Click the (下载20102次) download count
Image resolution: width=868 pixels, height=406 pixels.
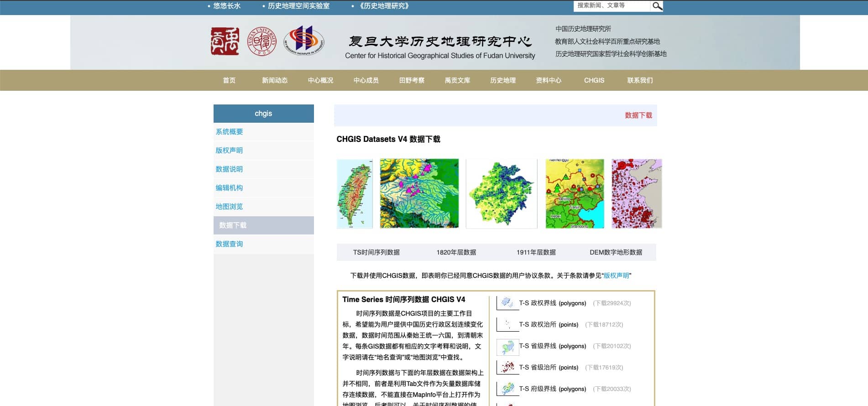pos(612,346)
